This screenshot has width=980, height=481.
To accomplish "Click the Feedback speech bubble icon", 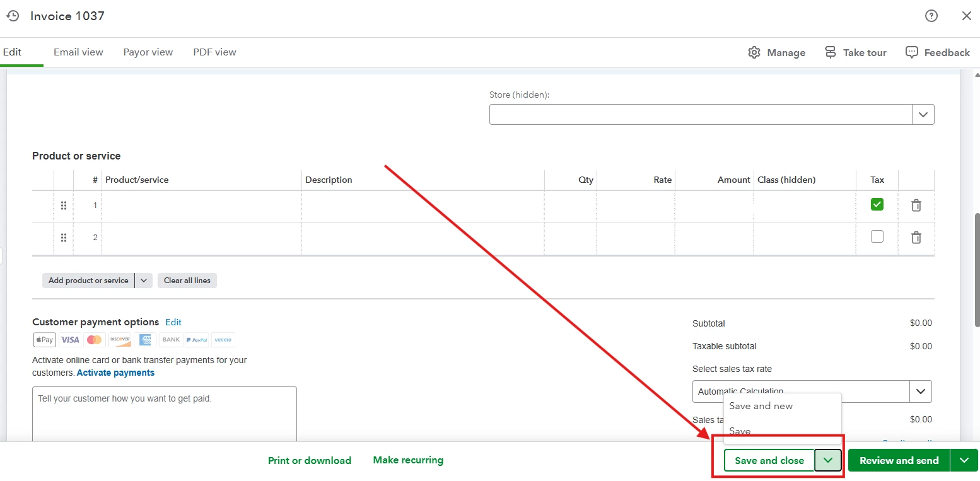I will click(911, 52).
